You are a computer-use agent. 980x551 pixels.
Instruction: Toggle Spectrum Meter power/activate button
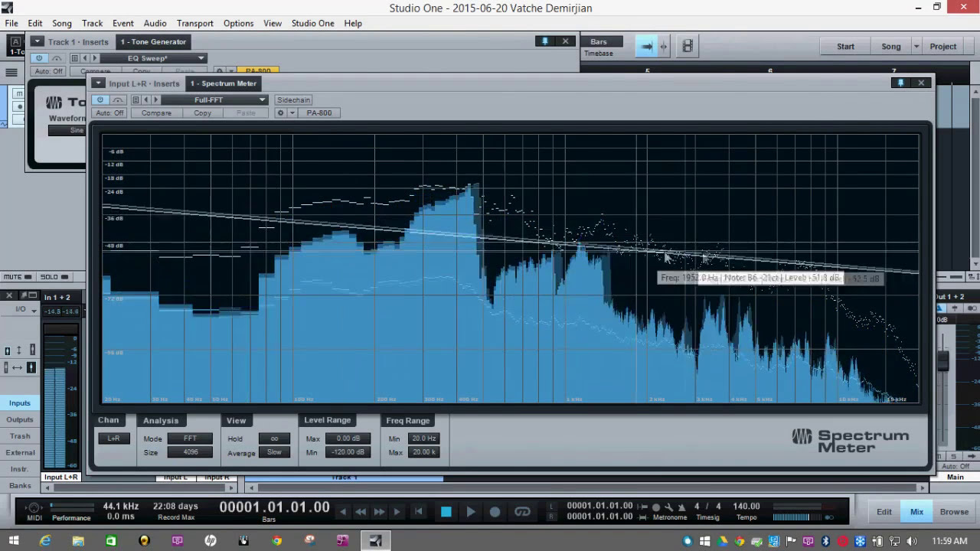pos(100,99)
